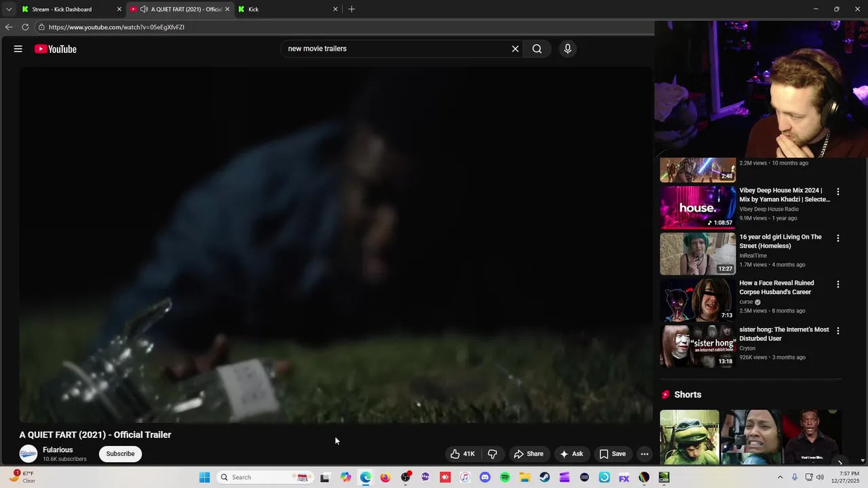Close the Kick browser tab

[x=335, y=9]
